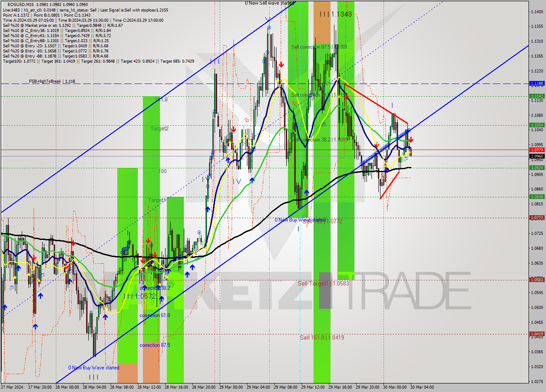Click the 1.1400 price scale value

(x=537, y=12)
